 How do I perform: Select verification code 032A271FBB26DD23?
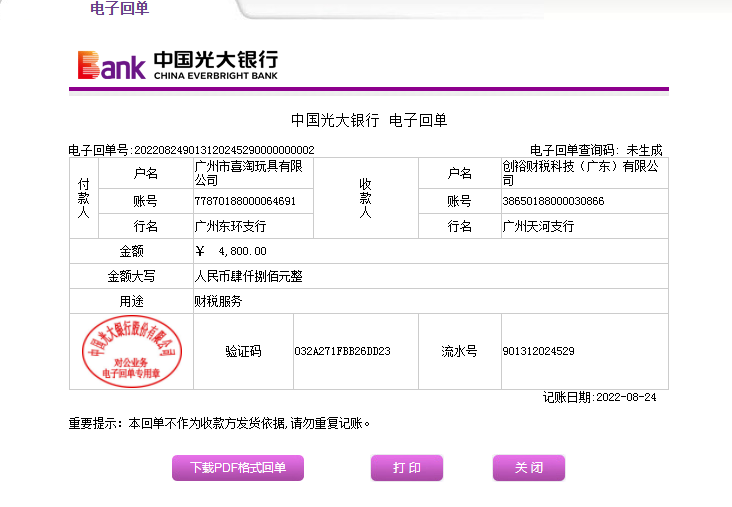[x=342, y=351]
